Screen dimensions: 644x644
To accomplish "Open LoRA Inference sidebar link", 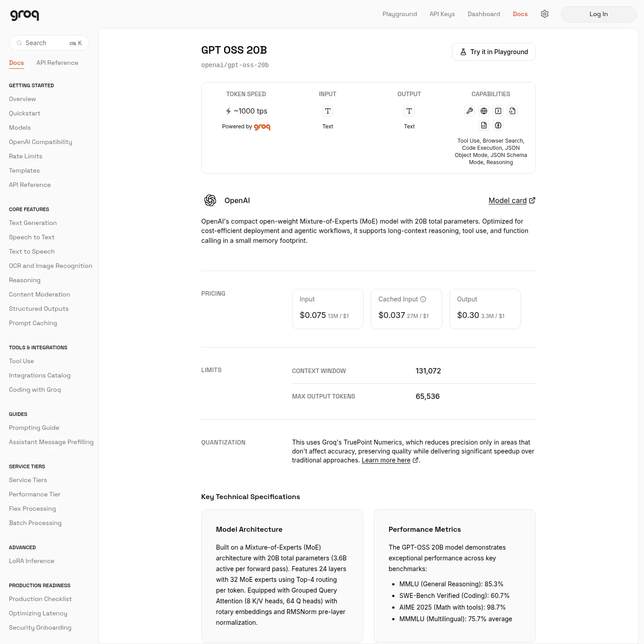I will [32, 561].
